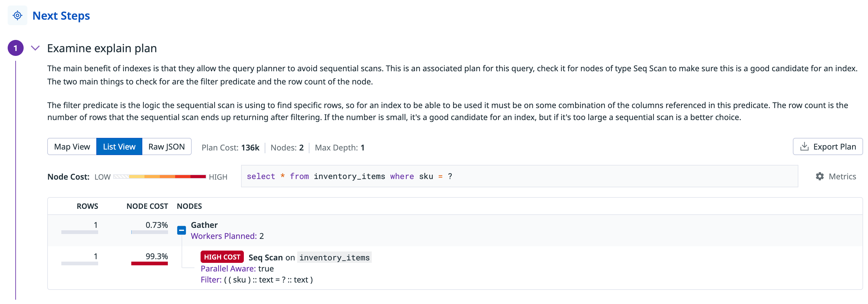Screen dimensions: 868x304
Task: Collapse the Examine explain plan section
Action: (35, 48)
